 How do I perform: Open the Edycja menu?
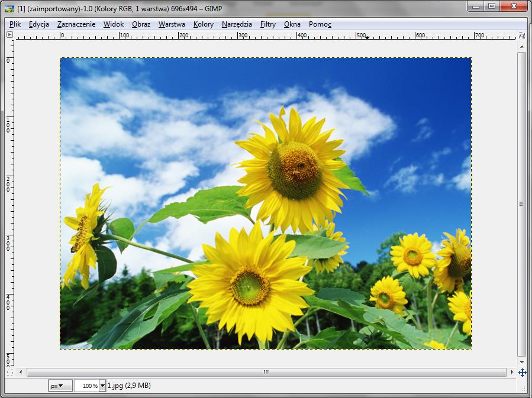tap(38, 24)
